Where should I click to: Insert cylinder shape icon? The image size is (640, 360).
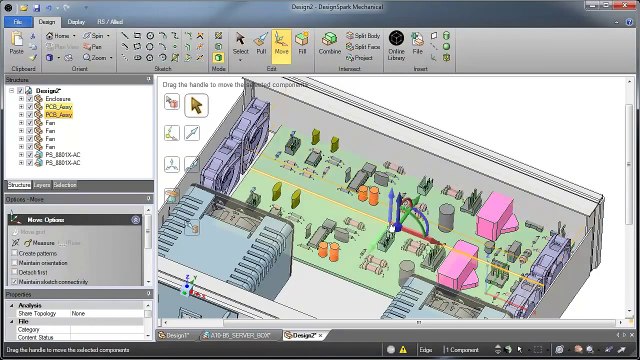point(446,36)
